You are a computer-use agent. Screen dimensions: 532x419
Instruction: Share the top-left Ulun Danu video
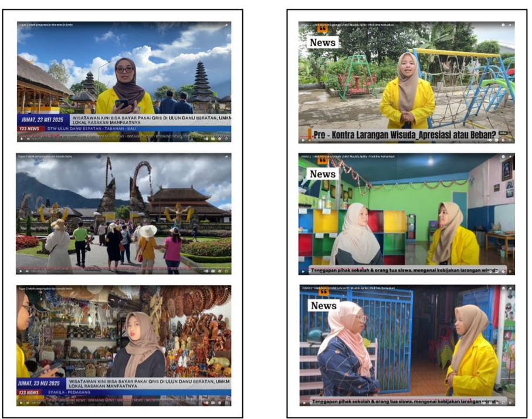225,25
